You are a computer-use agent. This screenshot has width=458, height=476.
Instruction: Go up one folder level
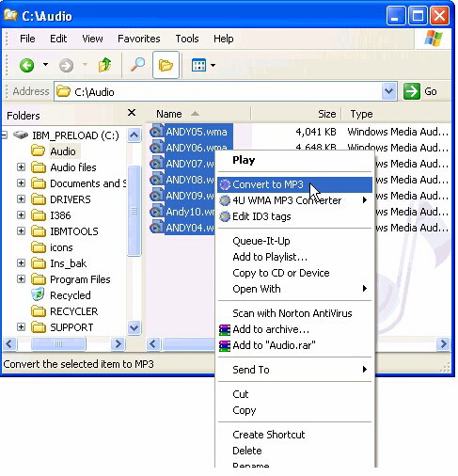105,65
